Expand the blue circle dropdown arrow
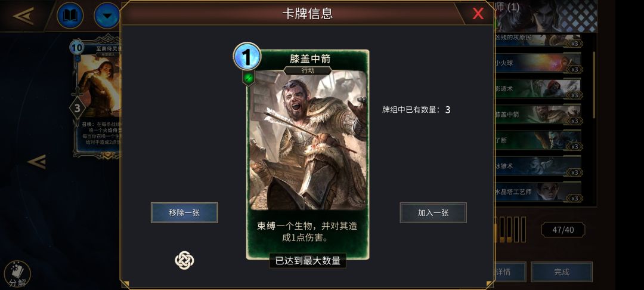Screen dimensions: 644x290 tap(107, 16)
